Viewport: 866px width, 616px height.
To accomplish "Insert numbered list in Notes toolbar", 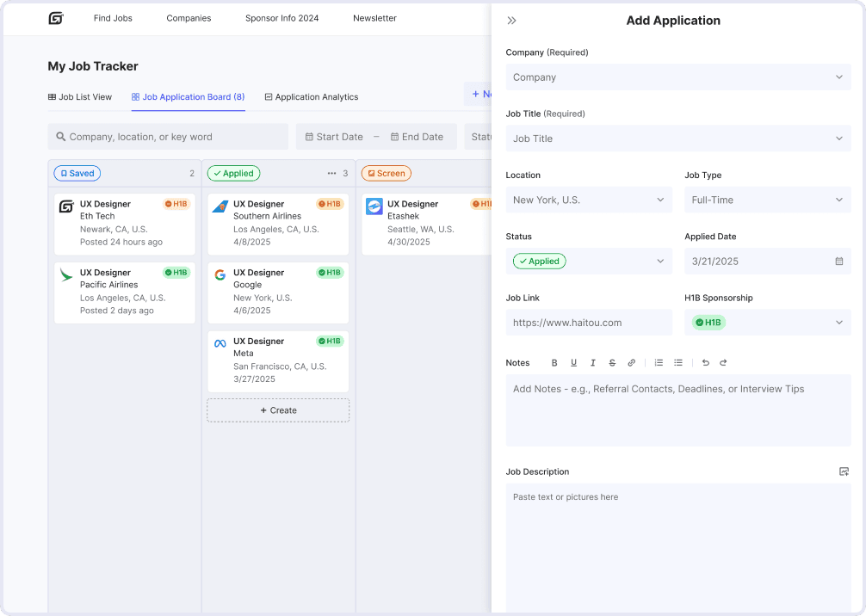I will (659, 363).
